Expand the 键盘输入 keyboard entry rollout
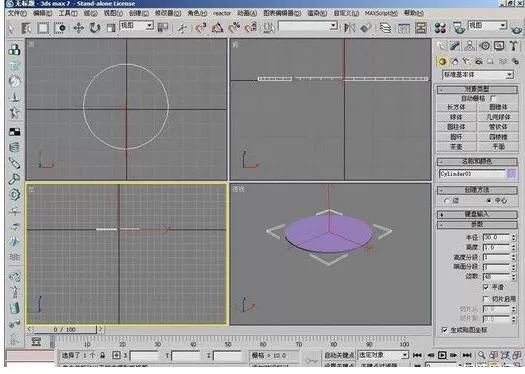Screen dimensions: 525x374 477,214
